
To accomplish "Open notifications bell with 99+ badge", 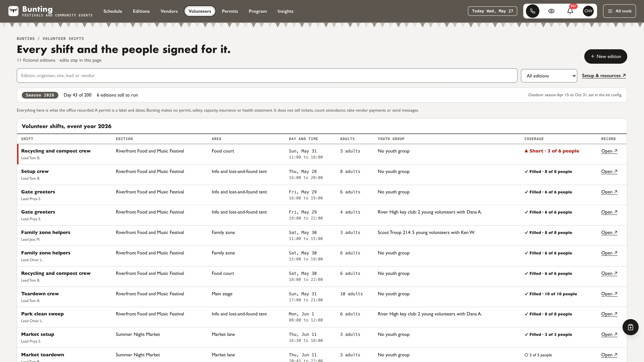I will coord(570,11).
